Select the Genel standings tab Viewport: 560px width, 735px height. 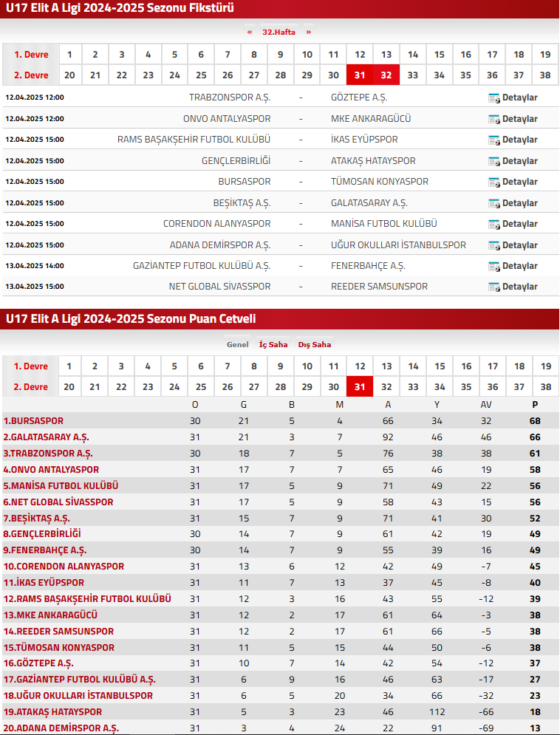[237, 344]
